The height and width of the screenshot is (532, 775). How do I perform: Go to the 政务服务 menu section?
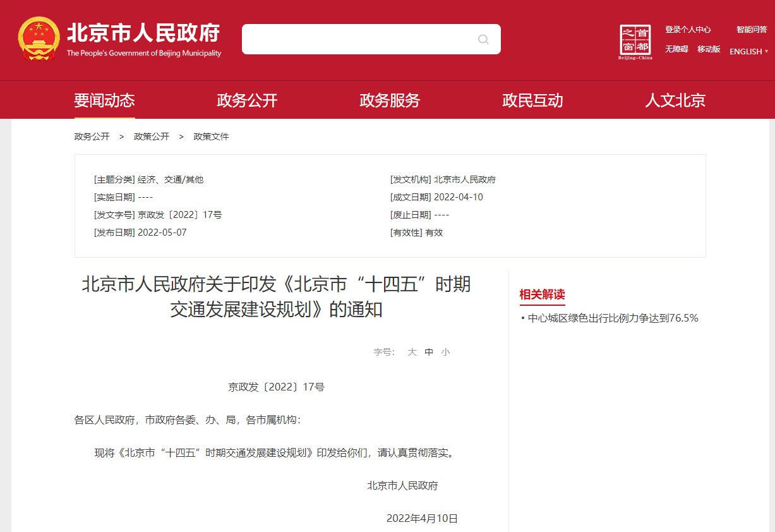point(390,100)
